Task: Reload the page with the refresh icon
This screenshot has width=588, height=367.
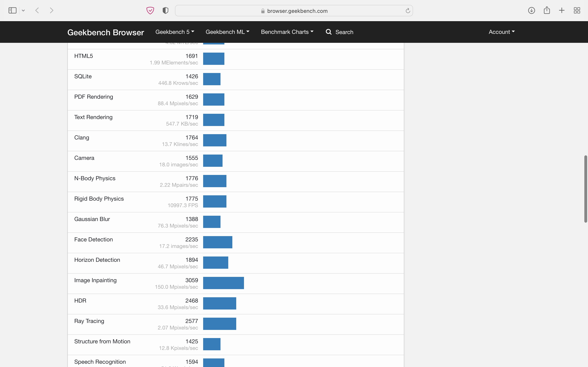Action: coord(408,11)
